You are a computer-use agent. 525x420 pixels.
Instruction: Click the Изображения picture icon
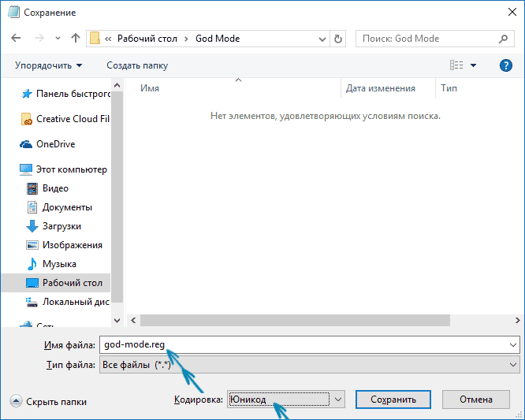click(32, 245)
